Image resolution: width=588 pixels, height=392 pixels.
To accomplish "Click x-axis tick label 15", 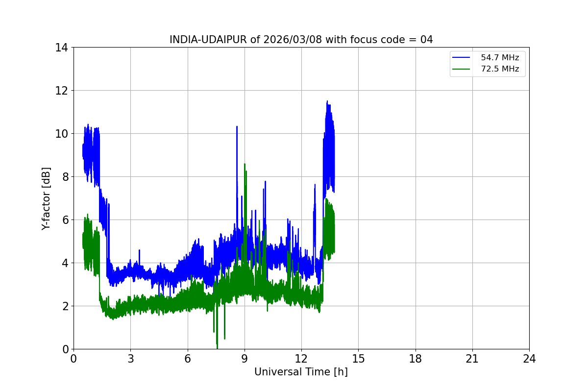I will (x=358, y=359).
